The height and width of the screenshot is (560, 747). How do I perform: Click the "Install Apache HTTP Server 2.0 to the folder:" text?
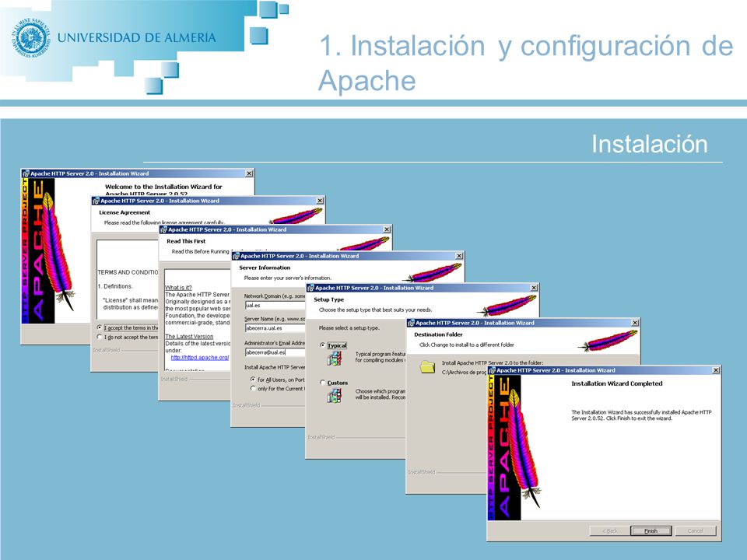493,363
